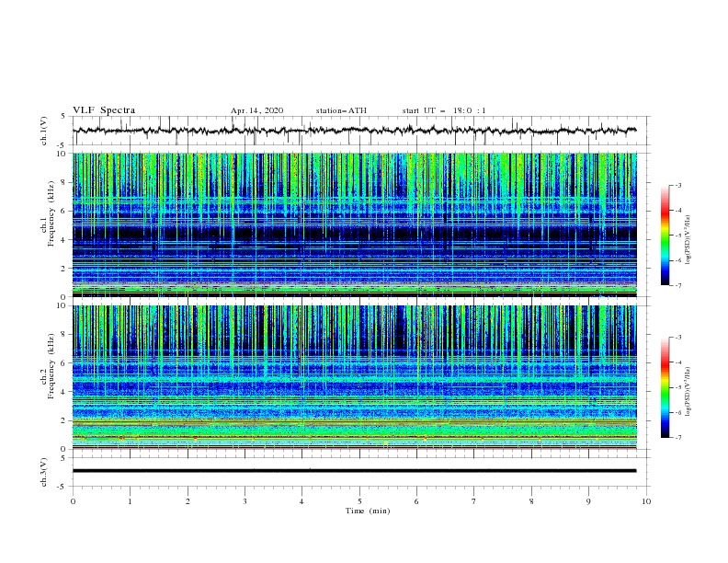The height and width of the screenshot is (563, 728).
Task: Click time axis tick label "6"
Action: click(416, 501)
